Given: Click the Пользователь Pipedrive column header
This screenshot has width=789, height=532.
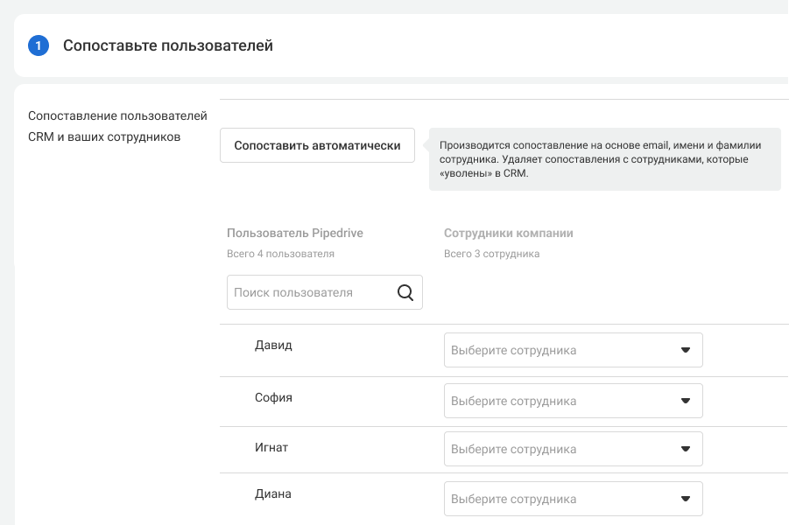Looking at the screenshot, I should point(294,234).
